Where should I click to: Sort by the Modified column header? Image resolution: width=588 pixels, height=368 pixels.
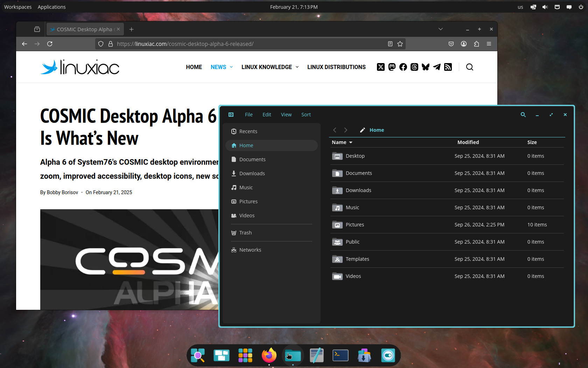pos(468,142)
